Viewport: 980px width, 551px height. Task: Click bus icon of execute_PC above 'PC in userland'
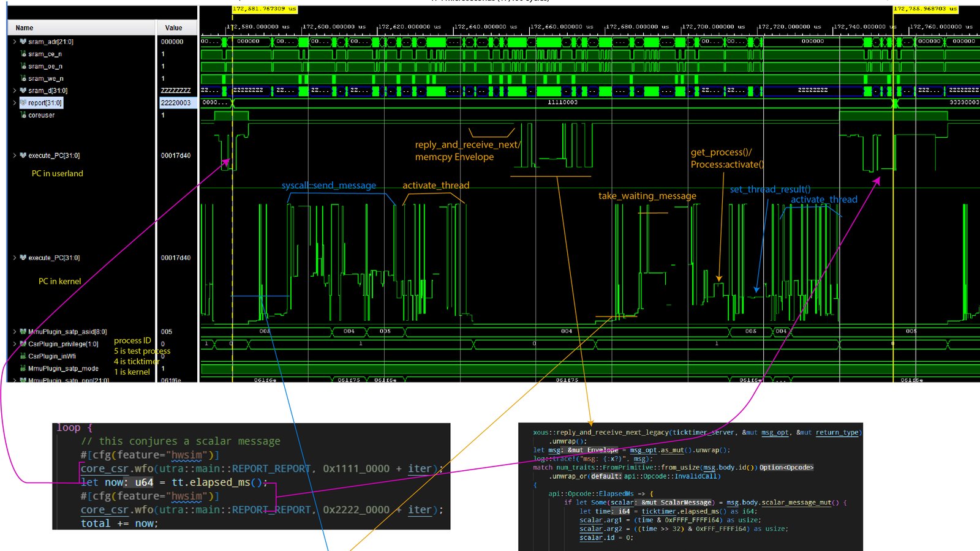click(x=23, y=156)
